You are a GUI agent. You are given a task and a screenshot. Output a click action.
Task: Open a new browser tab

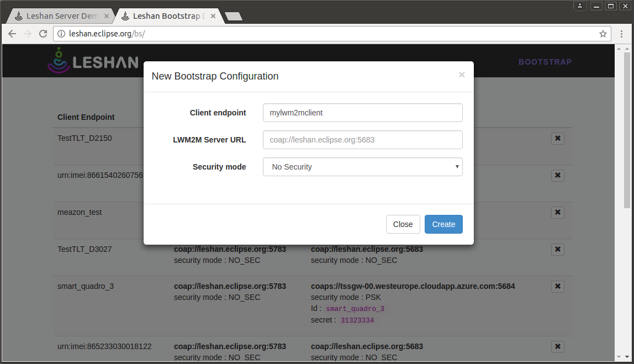pos(233,16)
